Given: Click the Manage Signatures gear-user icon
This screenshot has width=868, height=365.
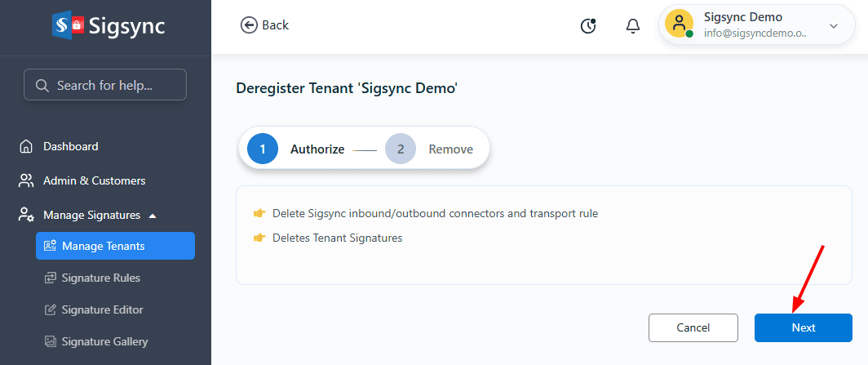Looking at the screenshot, I should point(27,216).
